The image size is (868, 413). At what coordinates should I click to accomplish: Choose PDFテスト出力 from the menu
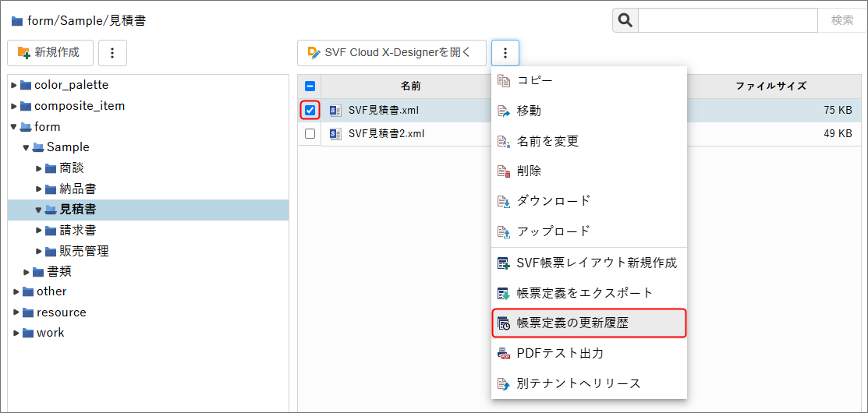[589, 353]
